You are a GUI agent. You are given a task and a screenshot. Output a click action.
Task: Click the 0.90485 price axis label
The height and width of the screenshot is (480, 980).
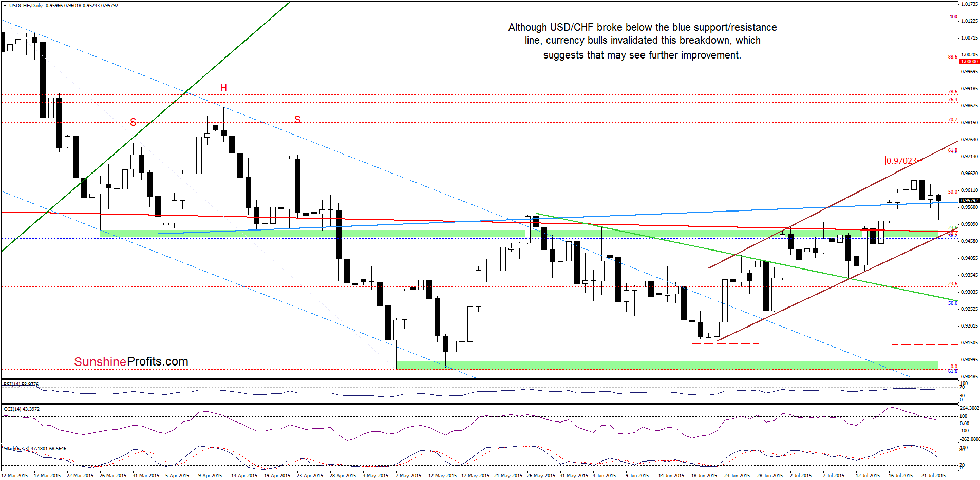(969, 377)
